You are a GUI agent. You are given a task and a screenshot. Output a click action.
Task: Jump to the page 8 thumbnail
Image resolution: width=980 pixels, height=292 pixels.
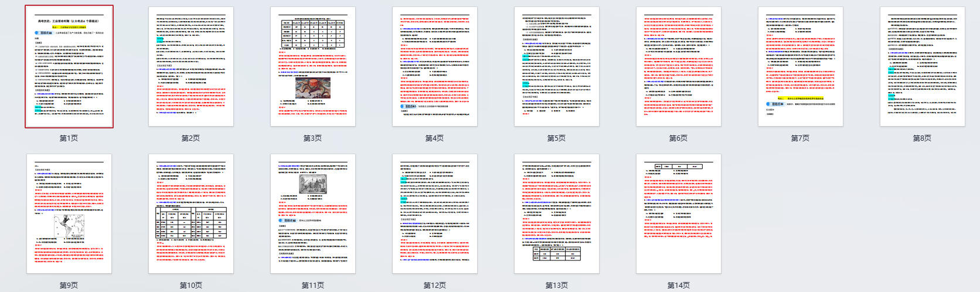coord(923,66)
